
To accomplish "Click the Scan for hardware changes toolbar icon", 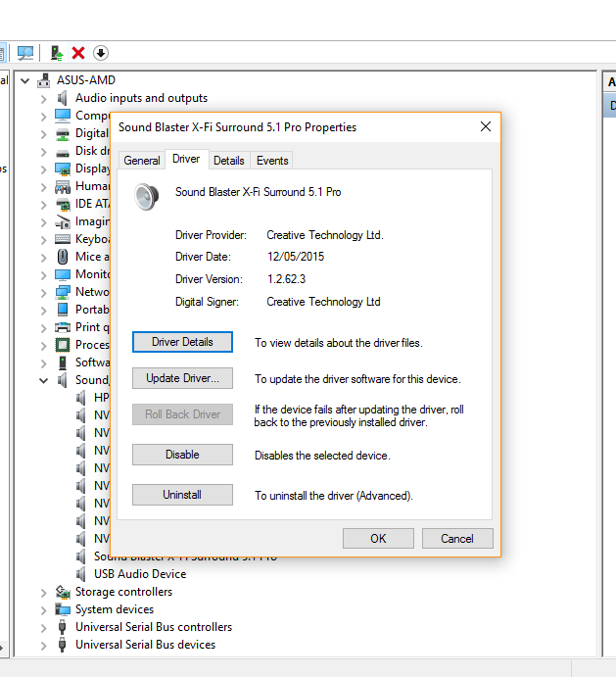I will [x=25, y=53].
